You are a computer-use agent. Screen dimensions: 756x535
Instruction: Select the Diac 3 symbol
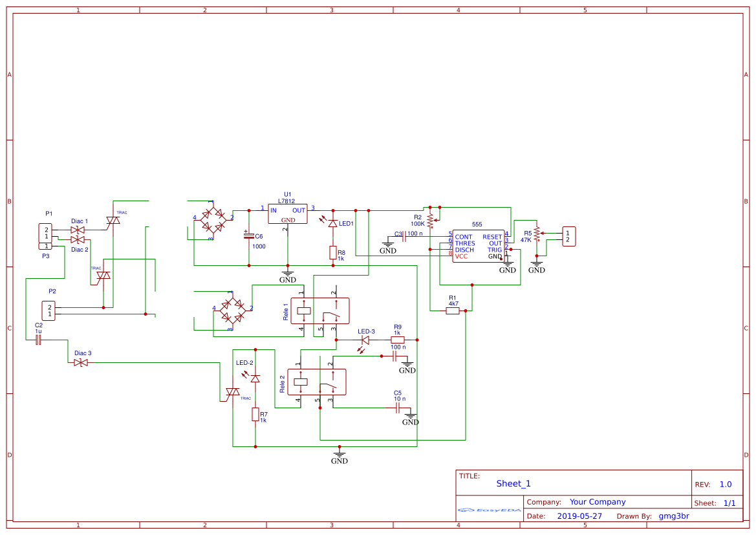click(x=81, y=363)
